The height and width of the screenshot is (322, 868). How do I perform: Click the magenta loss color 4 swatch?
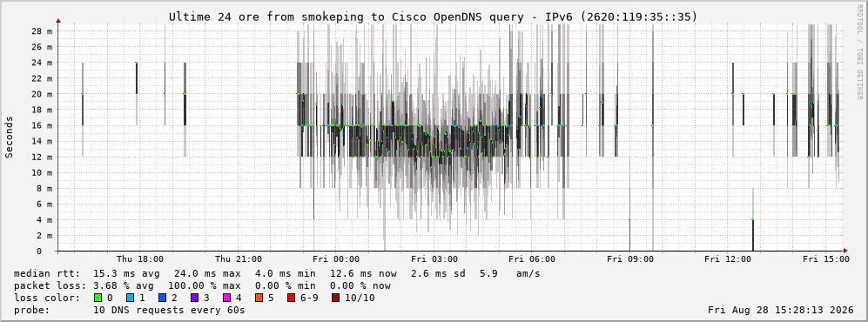point(226,298)
